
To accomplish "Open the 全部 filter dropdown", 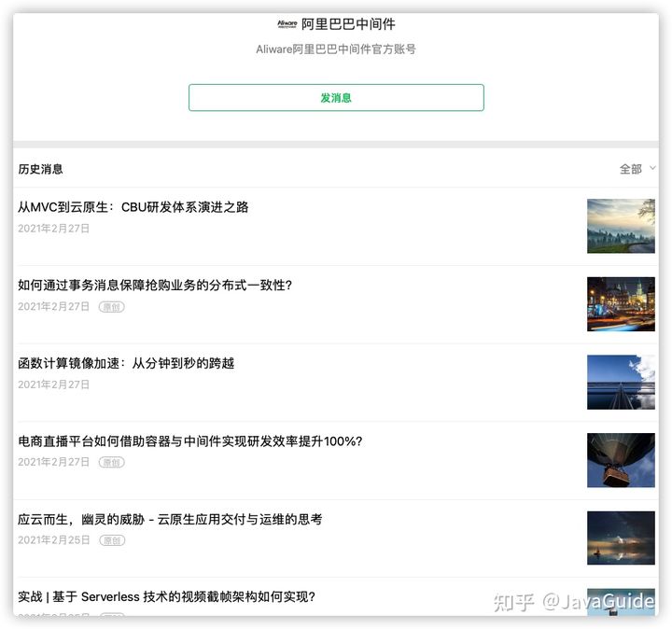I will 637,169.
